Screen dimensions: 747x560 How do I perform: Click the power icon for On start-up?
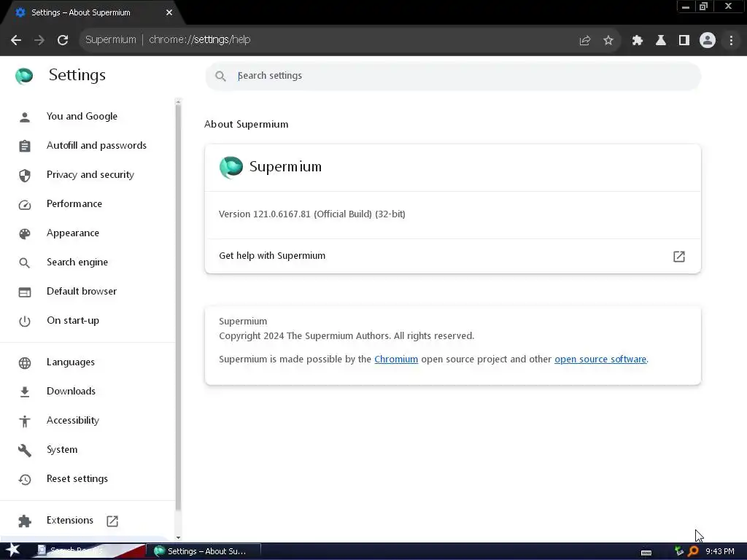[x=24, y=322]
